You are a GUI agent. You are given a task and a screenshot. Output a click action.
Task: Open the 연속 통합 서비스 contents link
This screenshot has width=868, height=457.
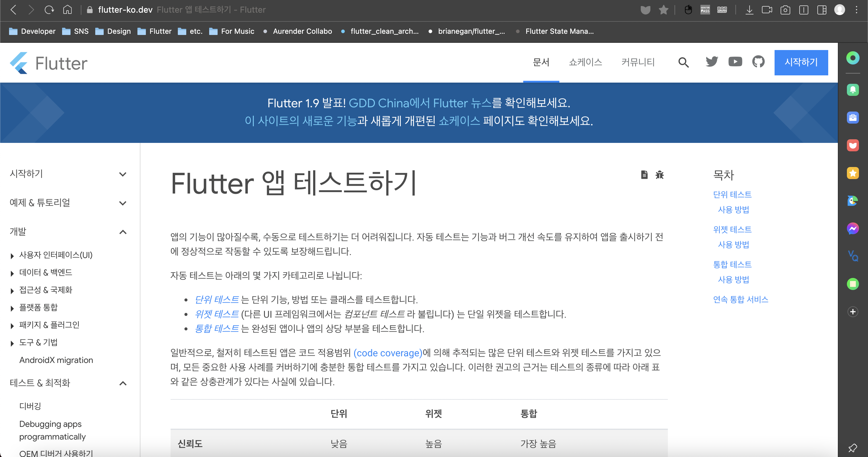pyautogui.click(x=740, y=299)
